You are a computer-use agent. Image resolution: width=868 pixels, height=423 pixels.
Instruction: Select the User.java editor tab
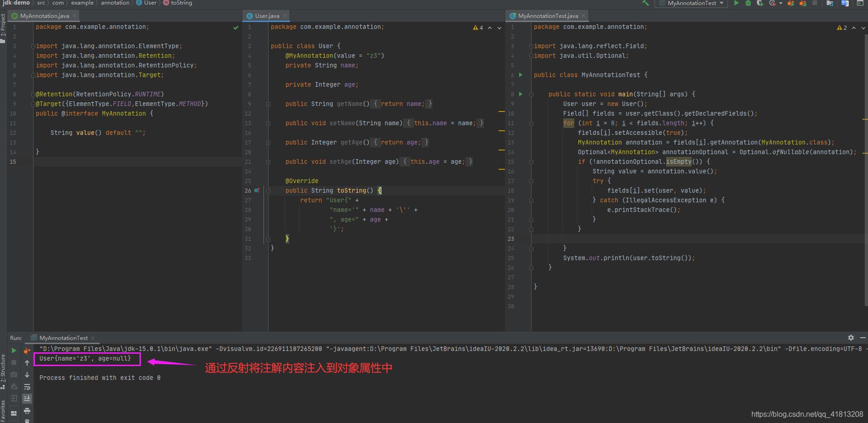tap(267, 16)
